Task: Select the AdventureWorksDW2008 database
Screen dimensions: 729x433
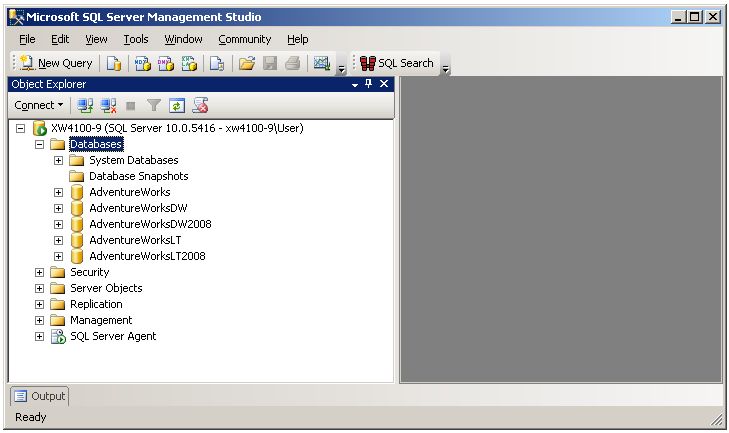Action: point(150,224)
